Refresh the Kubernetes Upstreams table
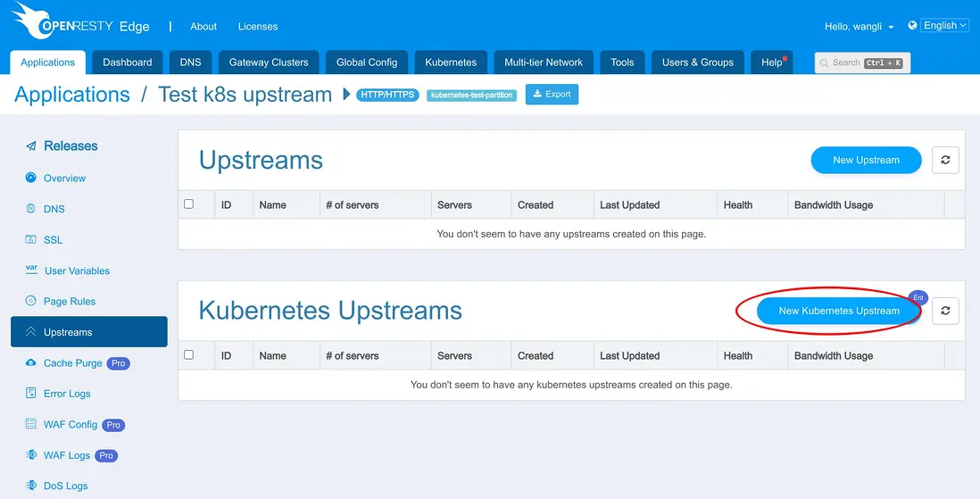This screenshot has height=499, width=980. tap(945, 311)
